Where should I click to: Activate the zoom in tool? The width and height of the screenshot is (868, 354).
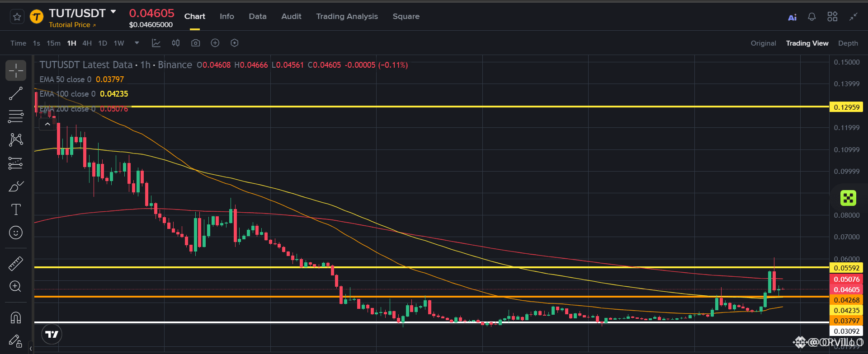pos(16,286)
